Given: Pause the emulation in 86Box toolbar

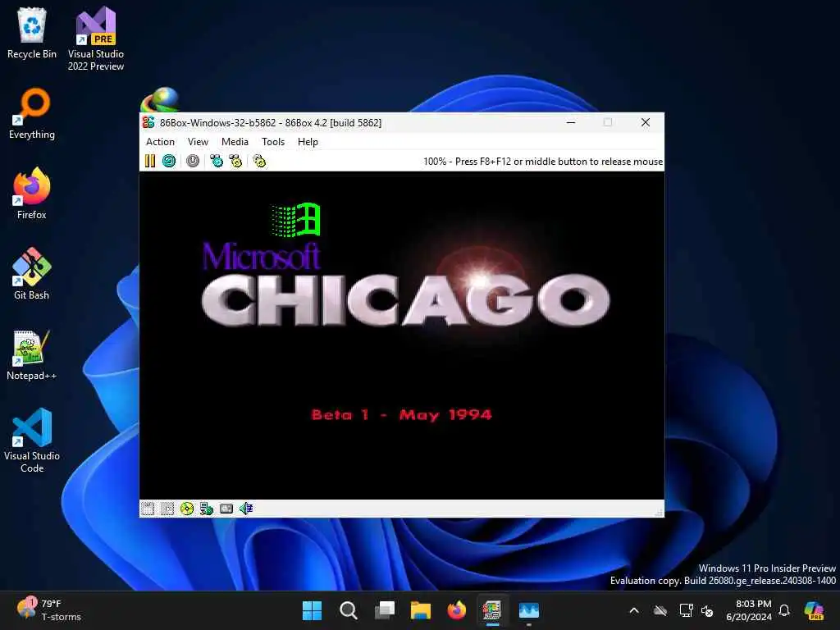Looking at the screenshot, I should pos(150,161).
